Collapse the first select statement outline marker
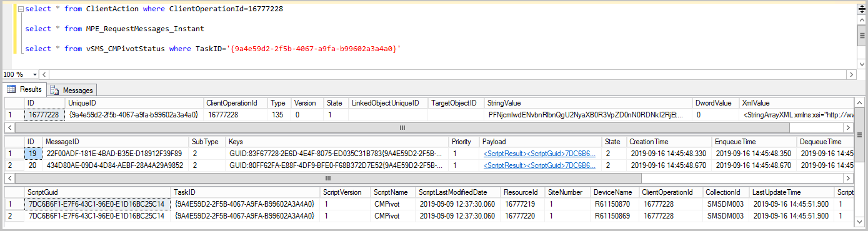Image resolution: width=868 pixels, height=231 pixels. point(20,9)
